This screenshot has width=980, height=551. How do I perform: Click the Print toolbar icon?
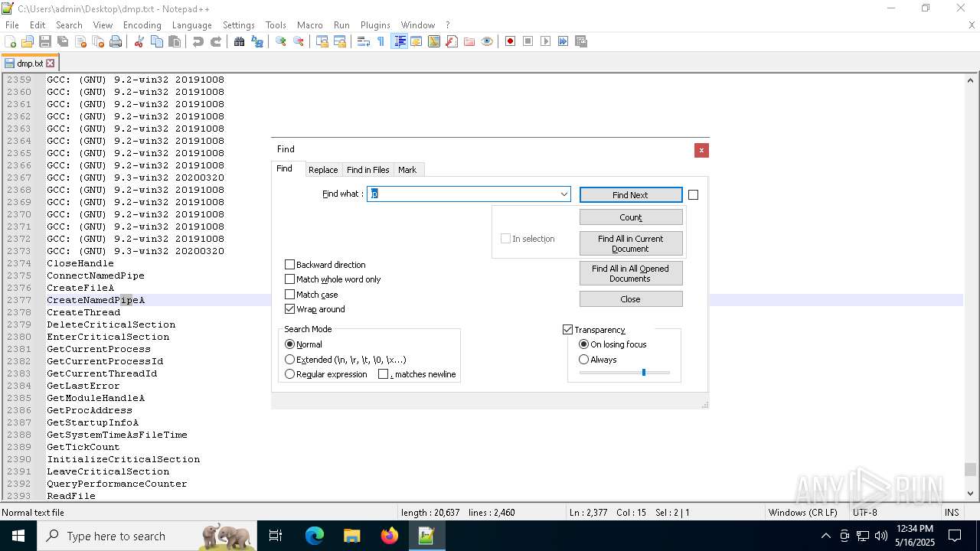pyautogui.click(x=116, y=41)
